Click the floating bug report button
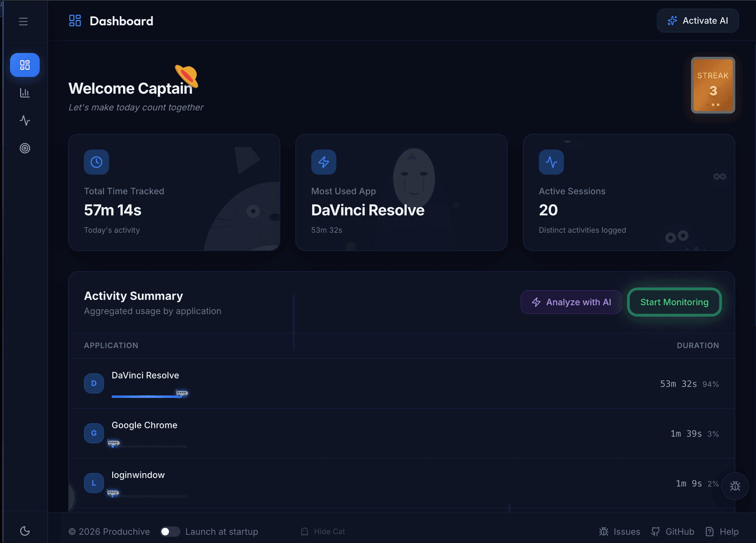 click(735, 486)
